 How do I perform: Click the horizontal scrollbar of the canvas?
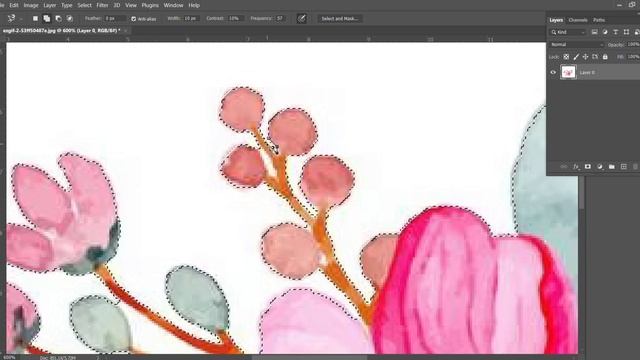(309, 357)
